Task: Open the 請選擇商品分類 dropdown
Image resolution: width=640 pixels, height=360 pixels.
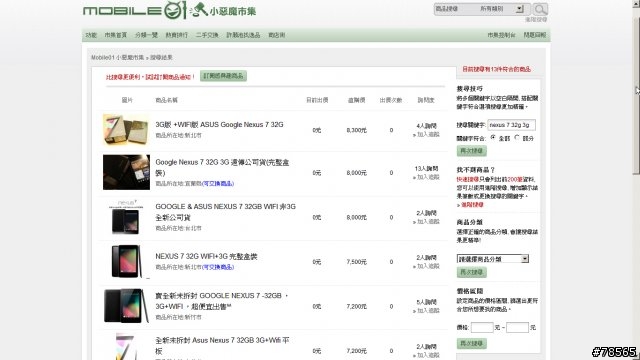Action: 493,259
